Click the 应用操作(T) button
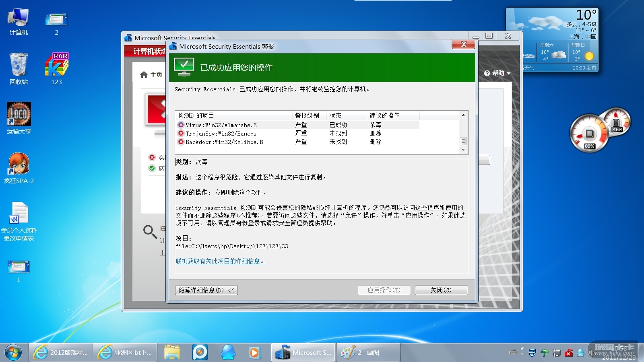 click(x=384, y=290)
